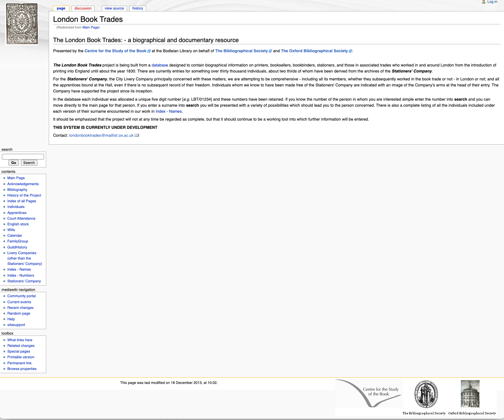
Task: Click THIS SYSTEM IS CURRENTLY UNDER DEVELOPMENT text
Action: pyautogui.click(x=105, y=128)
